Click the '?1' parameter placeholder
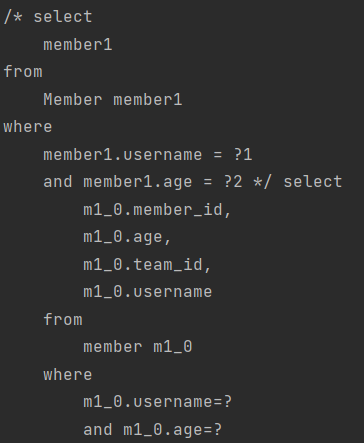 (243, 154)
